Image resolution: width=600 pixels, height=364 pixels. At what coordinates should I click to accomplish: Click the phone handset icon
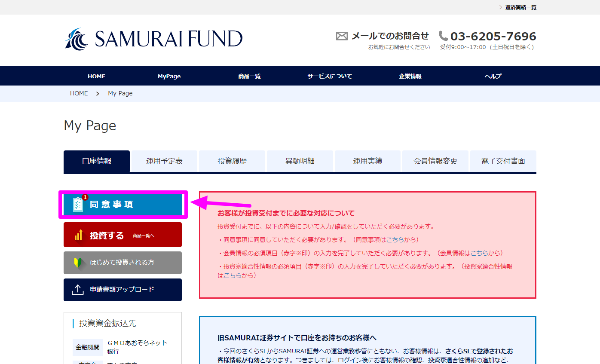click(x=443, y=36)
